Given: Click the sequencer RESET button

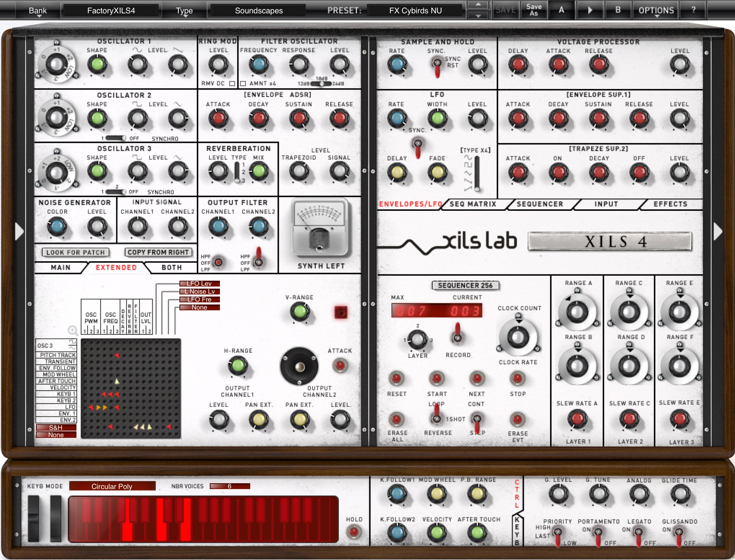Looking at the screenshot, I should [x=396, y=379].
